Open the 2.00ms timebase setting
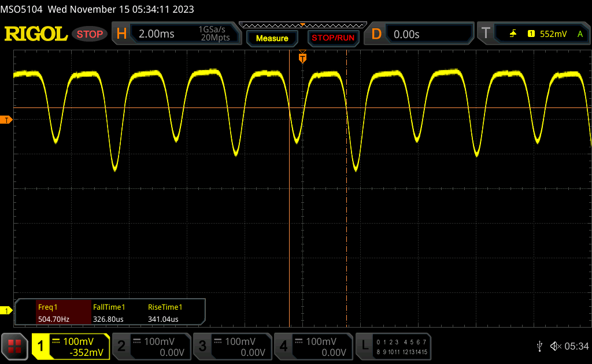This screenshot has width=592, height=364. 156,34
